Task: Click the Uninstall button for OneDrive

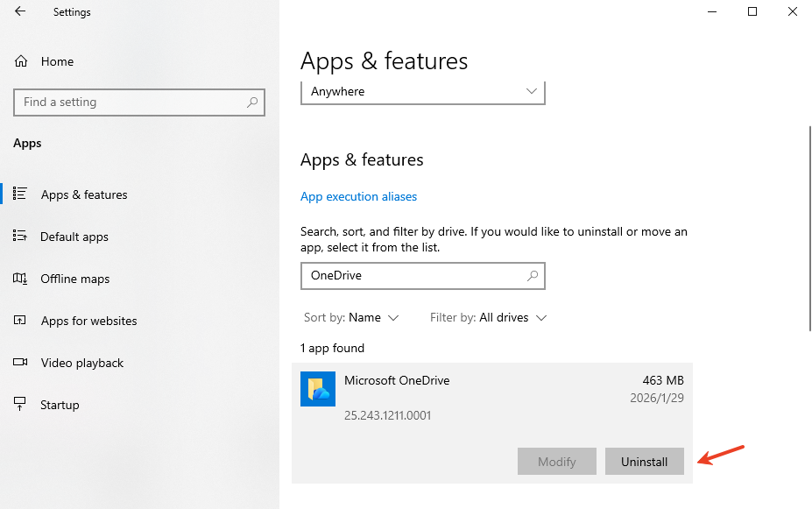Action: coord(644,461)
